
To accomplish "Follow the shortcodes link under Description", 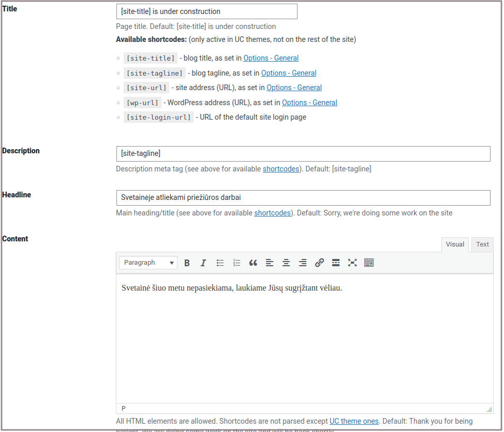I will (281, 169).
